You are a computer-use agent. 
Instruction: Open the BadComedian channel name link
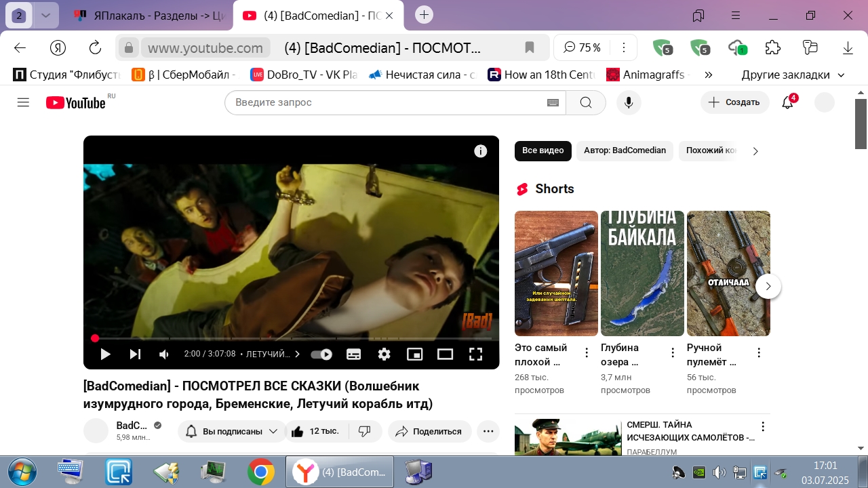132,425
